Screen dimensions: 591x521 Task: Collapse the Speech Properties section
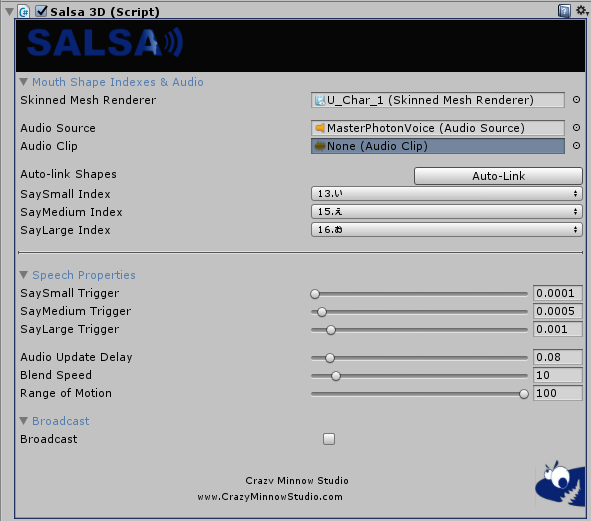[x=23, y=275]
